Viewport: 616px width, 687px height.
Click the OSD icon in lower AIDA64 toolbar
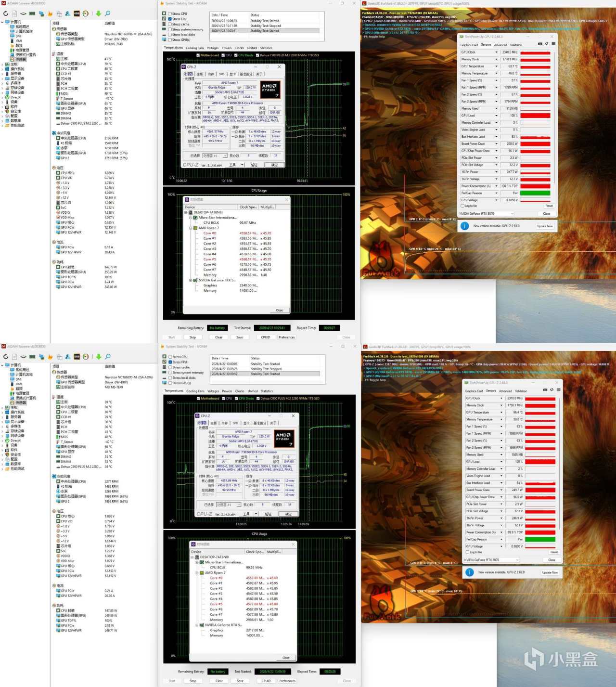pyautogui.click(x=77, y=357)
